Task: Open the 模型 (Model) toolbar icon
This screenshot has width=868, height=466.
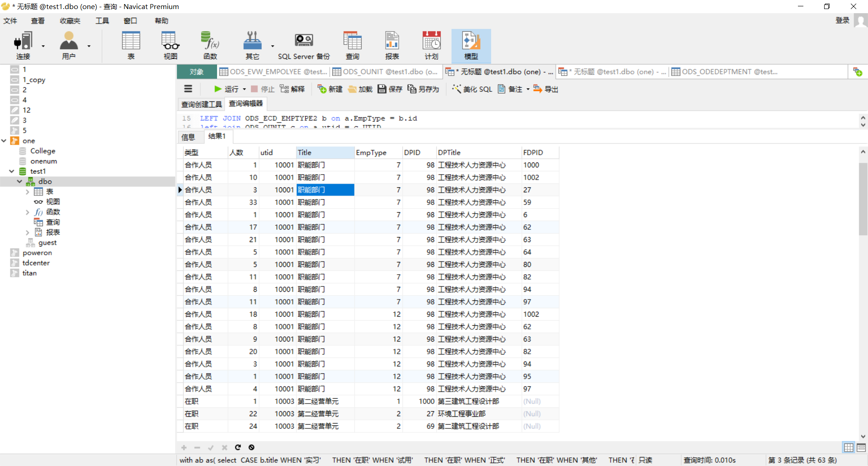Action: (x=471, y=46)
